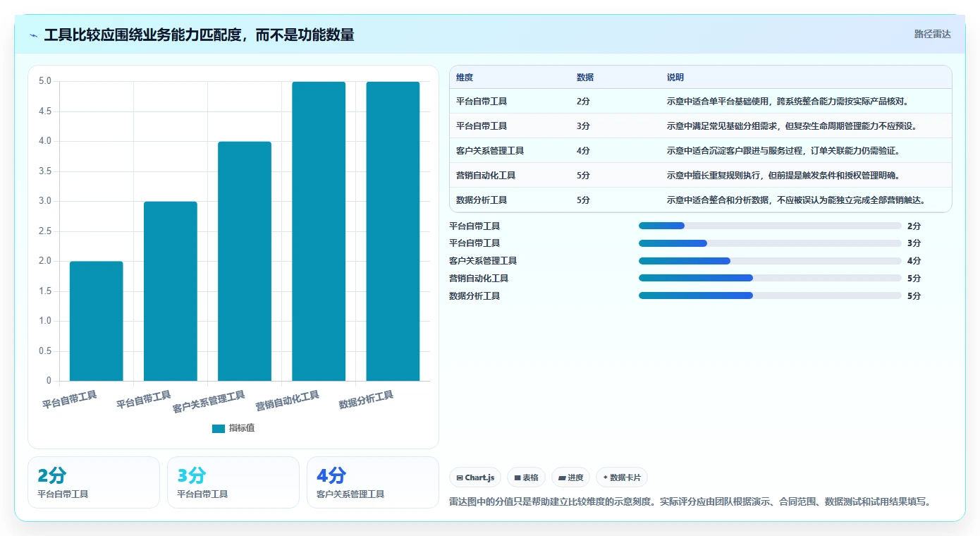Click the 客户关系管理工具 4分 progress bar

[x=770, y=261]
